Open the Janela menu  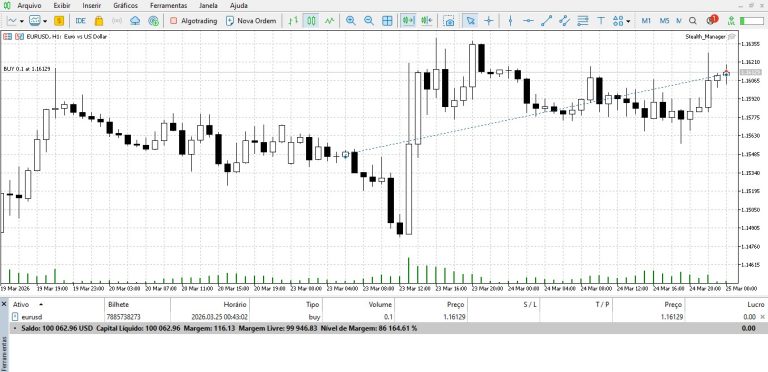pyautogui.click(x=209, y=6)
